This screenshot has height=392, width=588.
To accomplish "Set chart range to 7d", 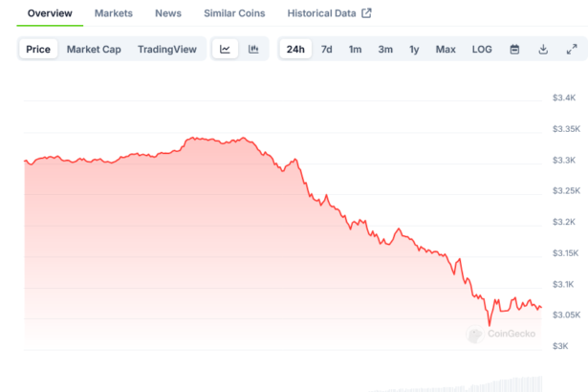I will pyautogui.click(x=327, y=49).
